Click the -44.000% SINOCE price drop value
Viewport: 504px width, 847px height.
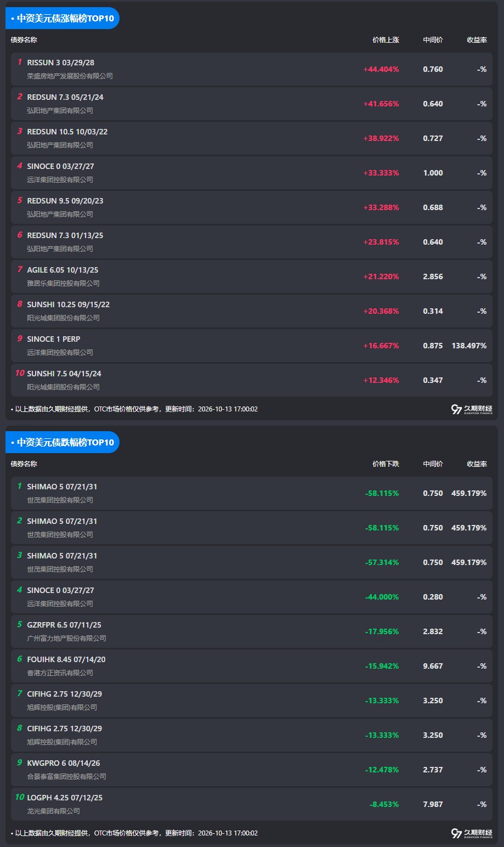coord(382,597)
